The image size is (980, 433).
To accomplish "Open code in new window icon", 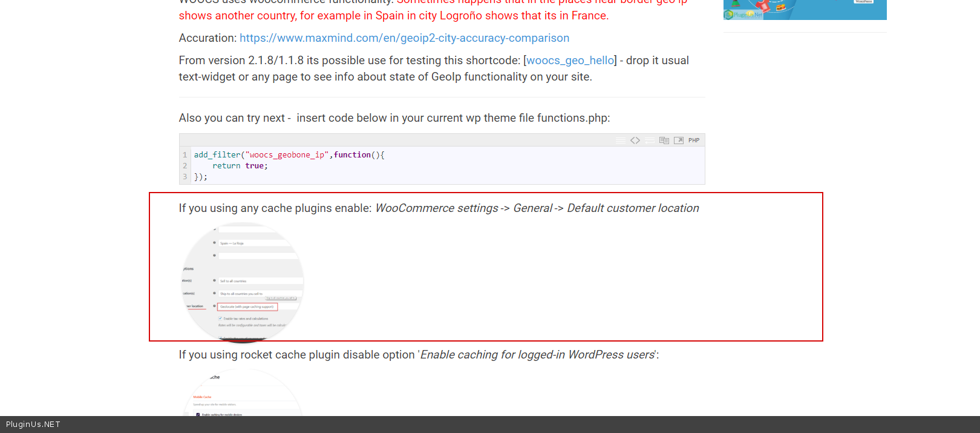I will point(679,140).
